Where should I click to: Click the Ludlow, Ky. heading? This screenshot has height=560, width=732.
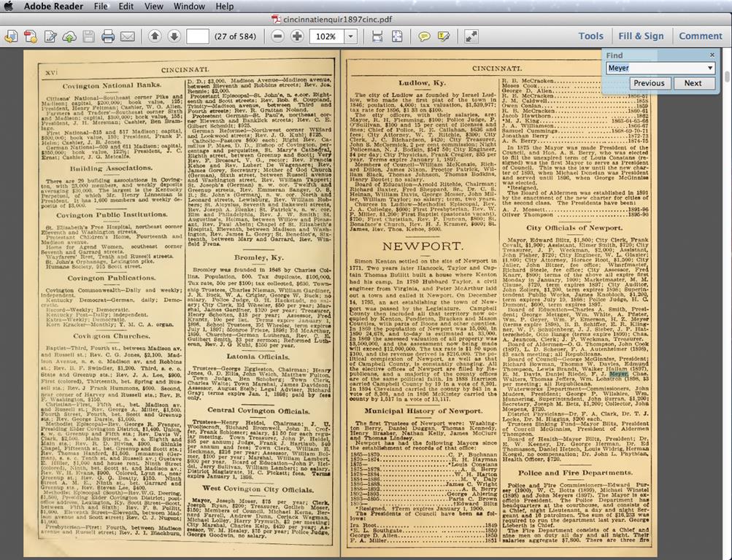pyautogui.click(x=422, y=83)
